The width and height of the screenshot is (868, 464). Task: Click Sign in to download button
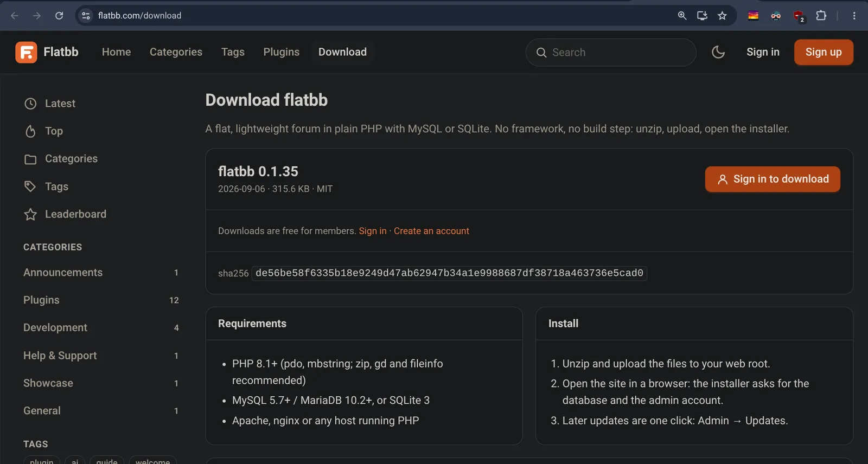773,179
